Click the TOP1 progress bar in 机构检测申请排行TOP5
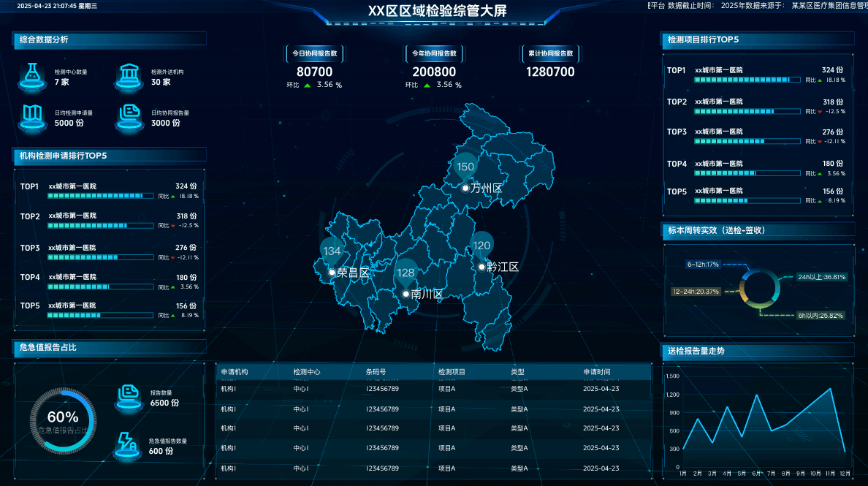The image size is (868, 486). [x=100, y=196]
